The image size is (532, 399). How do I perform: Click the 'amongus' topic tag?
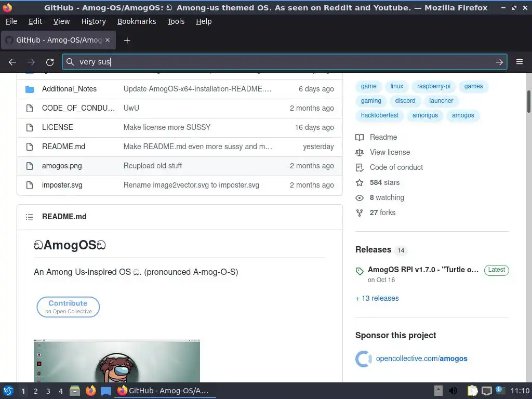coord(425,116)
